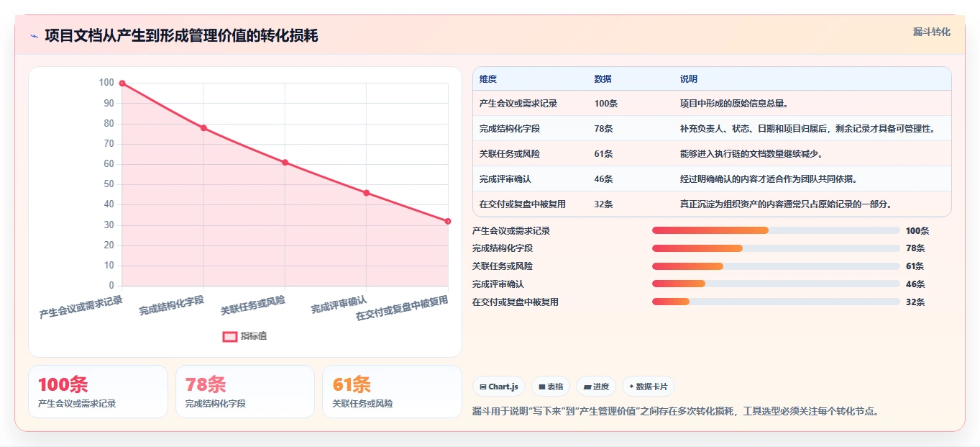Open the 100条 data card
The width and height of the screenshot is (980, 447).
(98, 392)
